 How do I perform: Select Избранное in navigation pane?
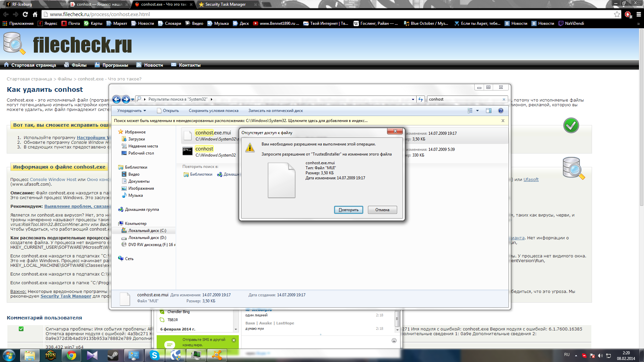(135, 132)
